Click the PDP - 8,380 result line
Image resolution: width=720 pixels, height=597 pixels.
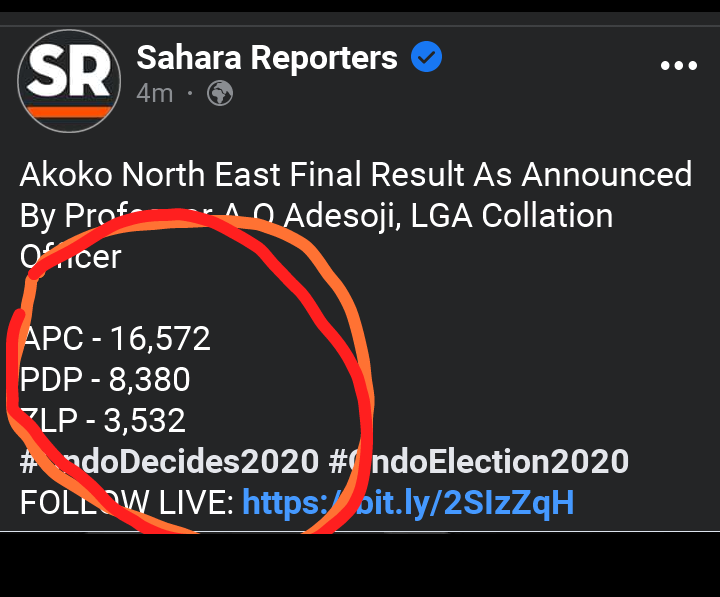click(106, 380)
